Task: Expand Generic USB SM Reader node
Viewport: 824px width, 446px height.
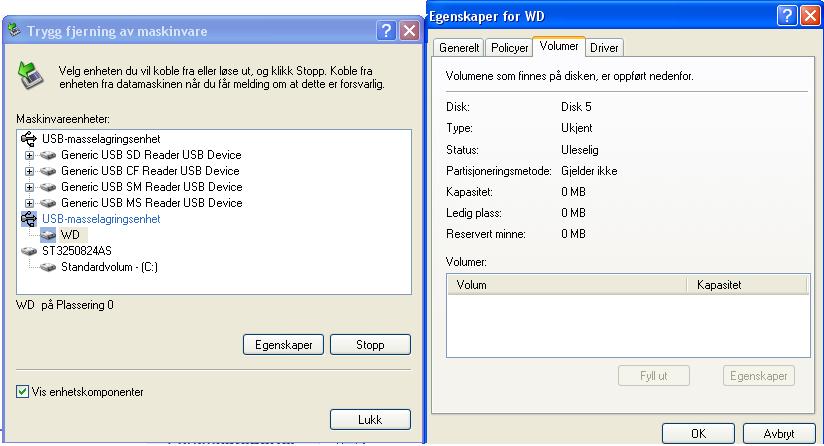Action: click(x=29, y=187)
